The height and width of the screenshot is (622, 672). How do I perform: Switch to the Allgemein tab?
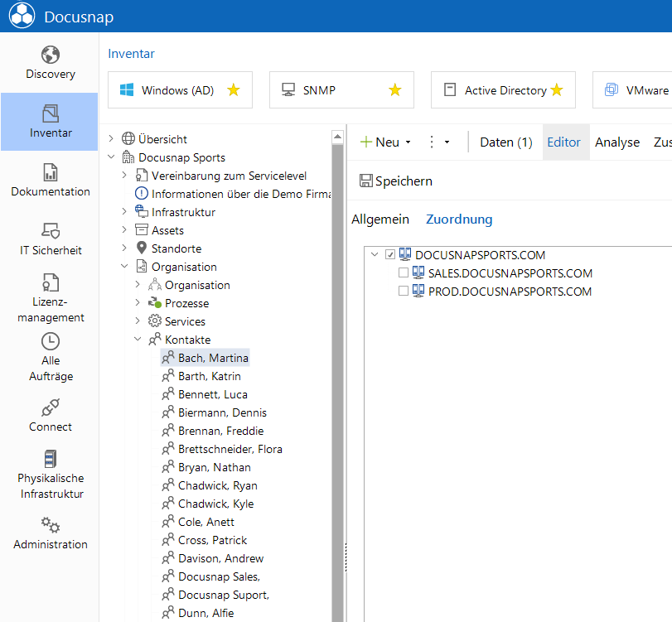point(380,219)
